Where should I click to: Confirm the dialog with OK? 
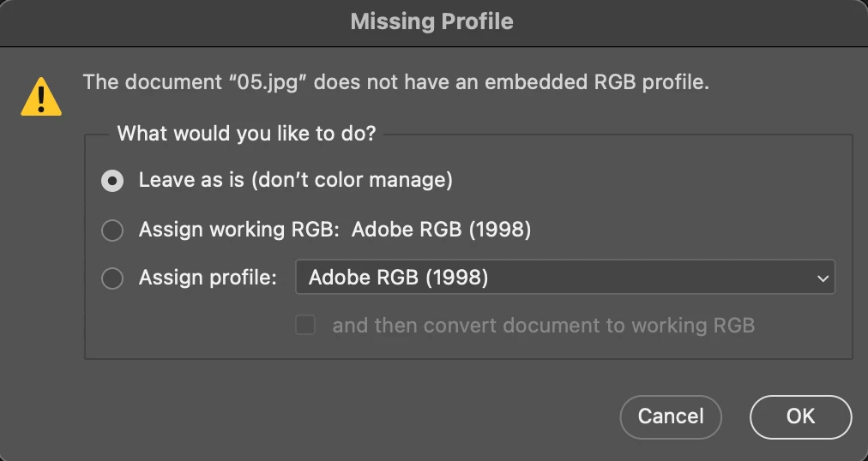[800, 416]
